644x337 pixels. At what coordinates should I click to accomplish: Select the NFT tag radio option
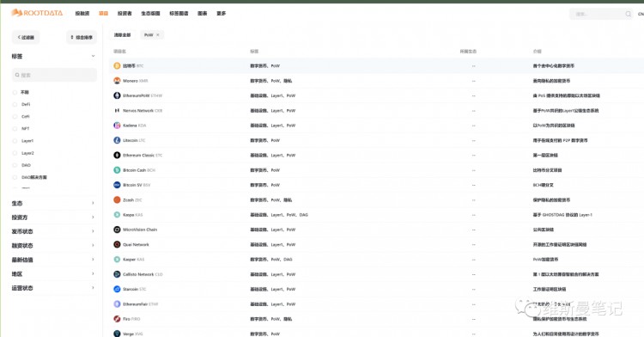pyautogui.click(x=15, y=129)
